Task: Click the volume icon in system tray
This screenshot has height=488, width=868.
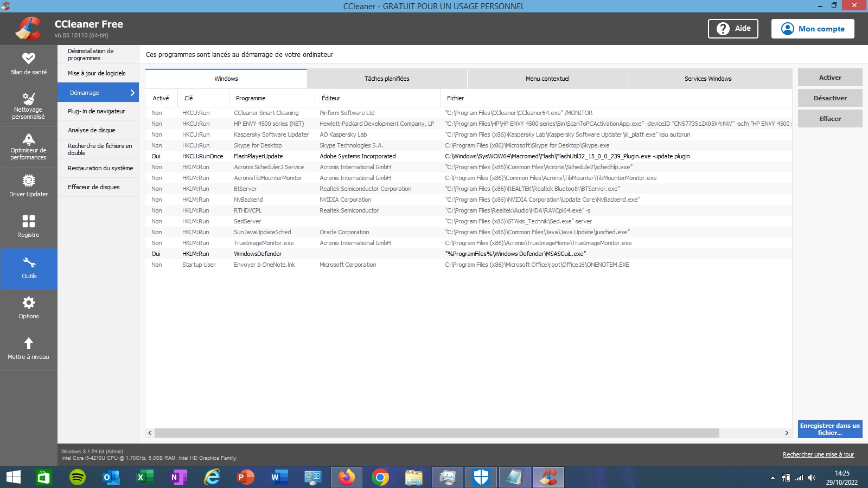Action: coord(812,478)
